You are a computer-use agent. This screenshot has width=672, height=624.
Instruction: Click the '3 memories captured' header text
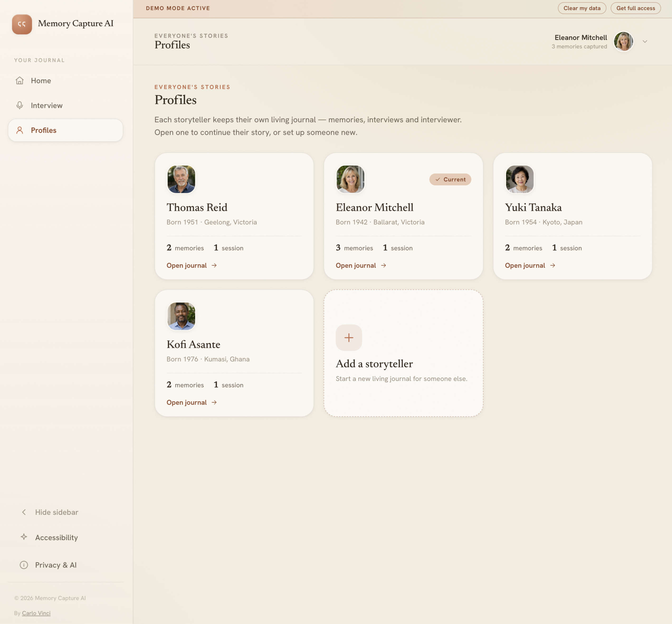tap(579, 47)
